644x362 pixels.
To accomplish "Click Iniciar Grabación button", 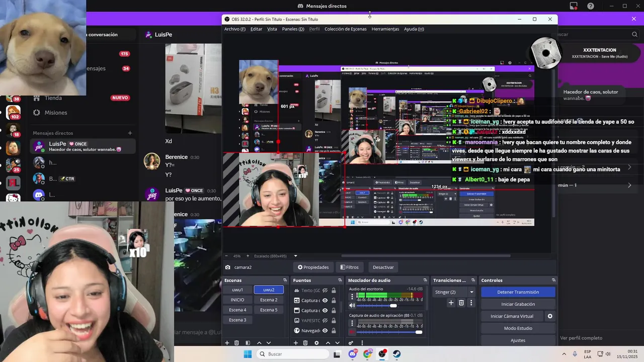I will pyautogui.click(x=518, y=304).
